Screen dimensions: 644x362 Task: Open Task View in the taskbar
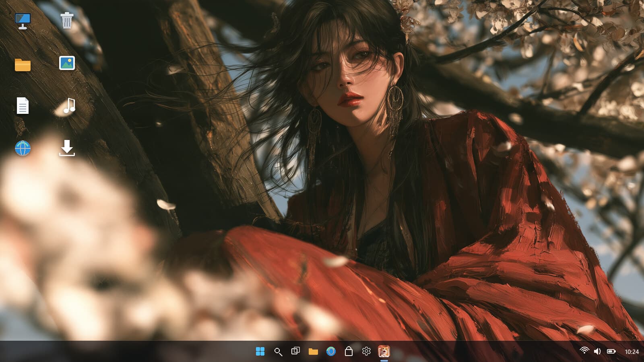(295, 351)
